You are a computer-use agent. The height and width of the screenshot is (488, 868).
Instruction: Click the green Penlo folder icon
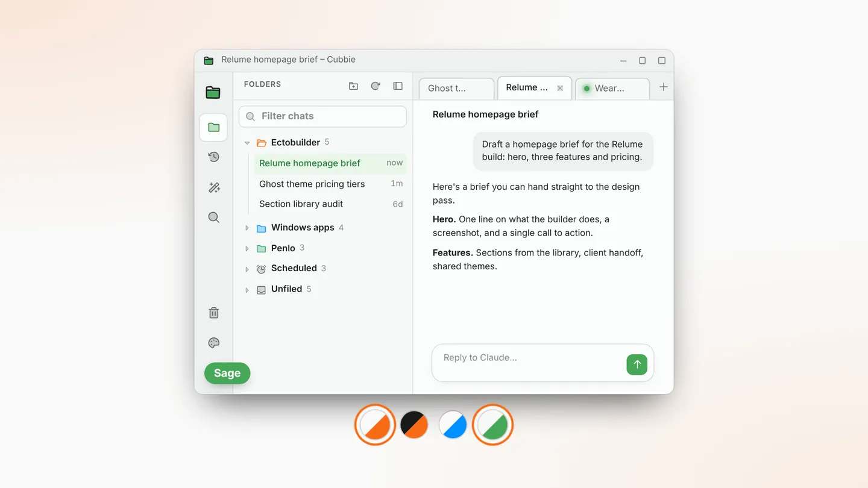(x=261, y=249)
